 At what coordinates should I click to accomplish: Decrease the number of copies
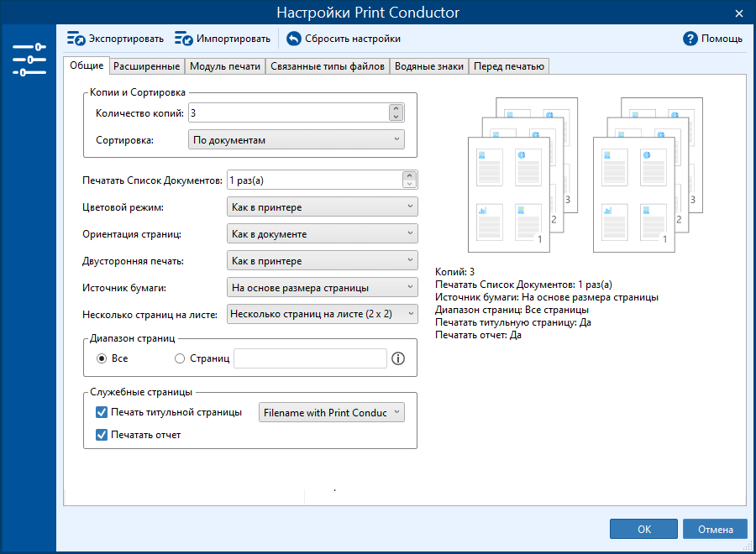coord(396,117)
